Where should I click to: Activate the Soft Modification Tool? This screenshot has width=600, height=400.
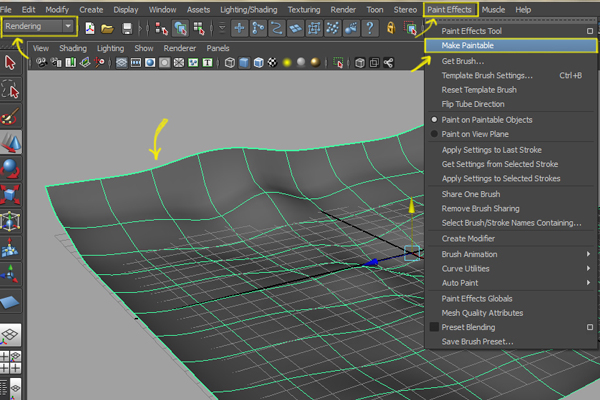click(x=10, y=248)
